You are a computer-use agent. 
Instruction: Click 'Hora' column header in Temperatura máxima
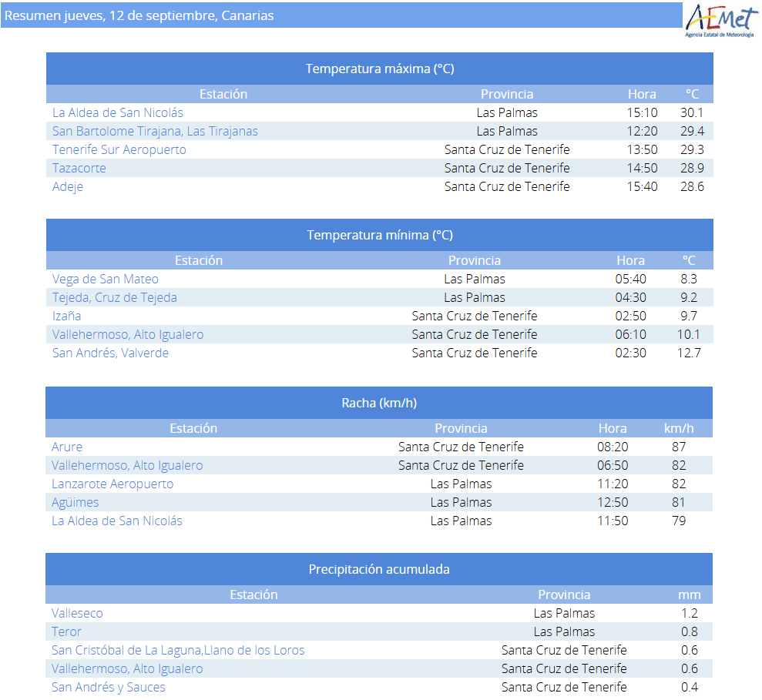(x=642, y=94)
